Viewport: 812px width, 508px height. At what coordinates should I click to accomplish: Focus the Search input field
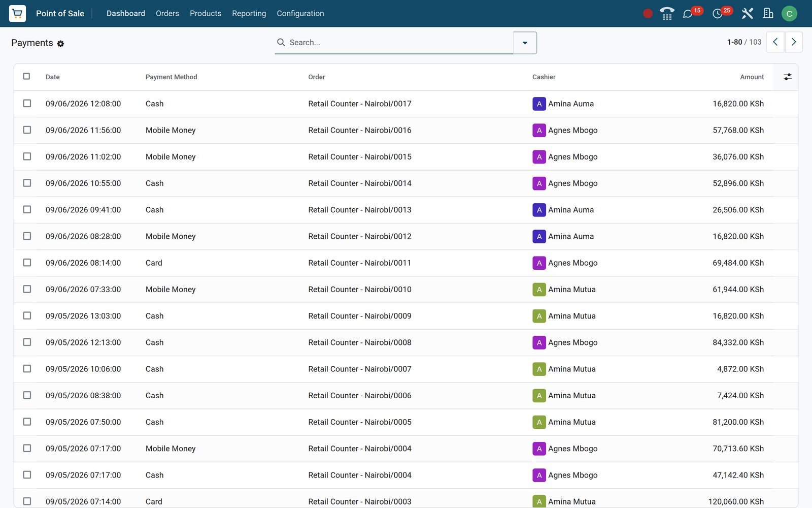pos(400,43)
